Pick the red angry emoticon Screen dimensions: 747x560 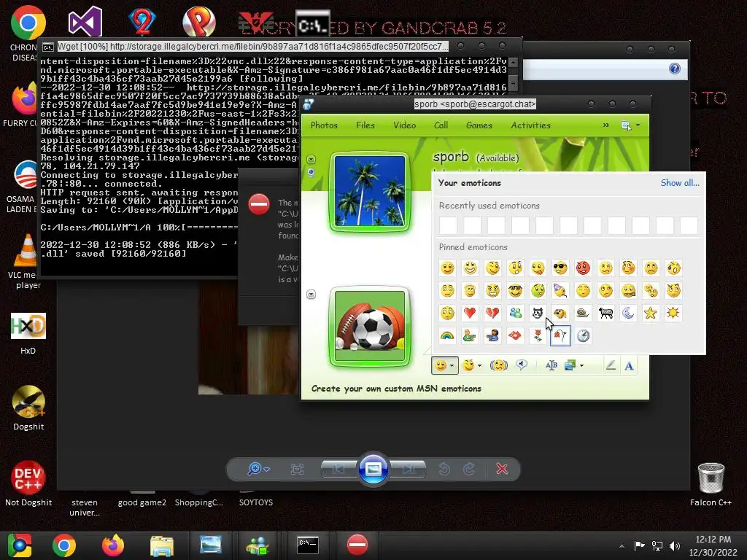click(583, 268)
